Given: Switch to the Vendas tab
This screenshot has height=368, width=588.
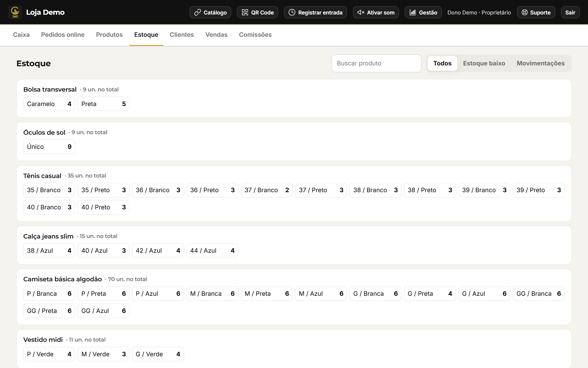Looking at the screenshot, I should point(216,35).
